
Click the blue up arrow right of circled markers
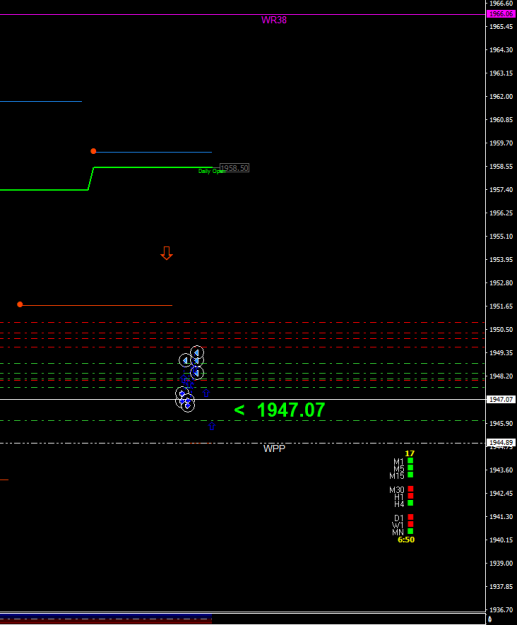pyautogui.click(x=206, y=393)
